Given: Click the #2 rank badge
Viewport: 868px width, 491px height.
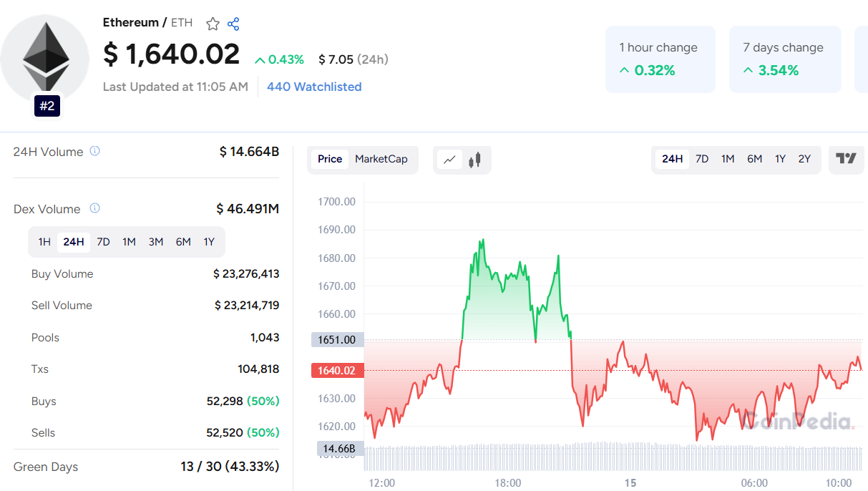Looking at the screenshot, I should [47, 106].
